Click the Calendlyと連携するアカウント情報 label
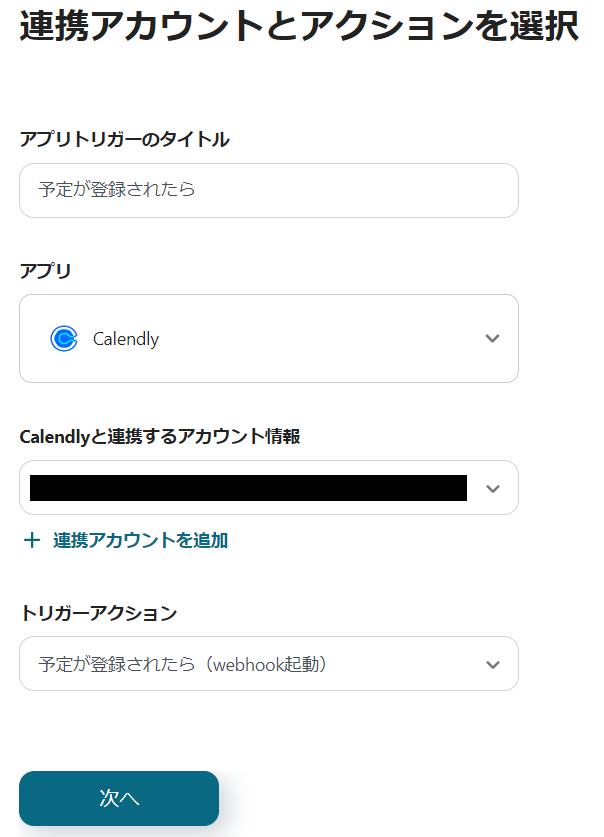 point(160,436)
